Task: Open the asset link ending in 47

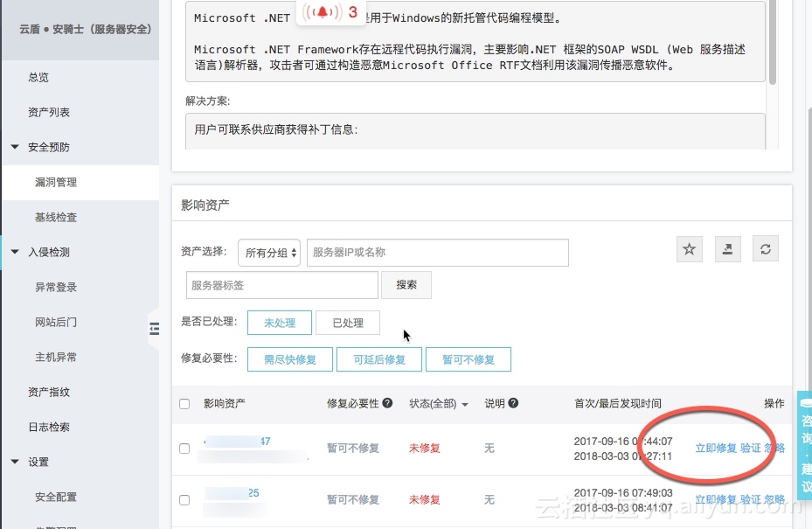Action: tap(238, 442)
